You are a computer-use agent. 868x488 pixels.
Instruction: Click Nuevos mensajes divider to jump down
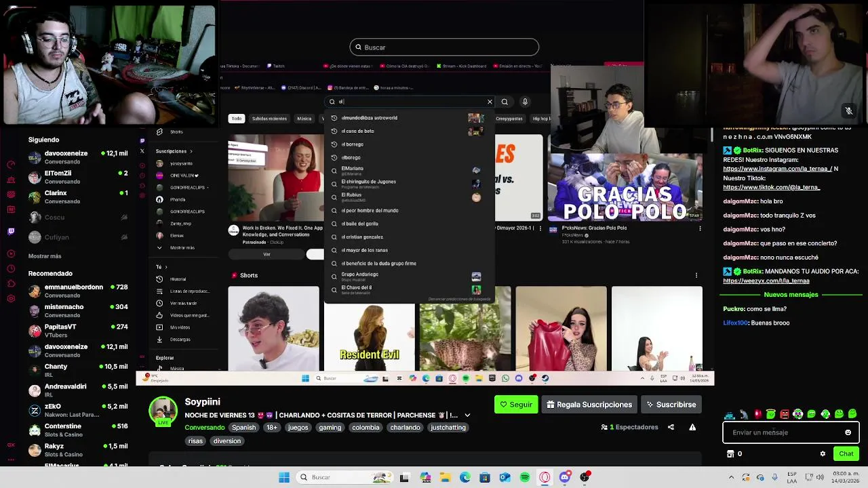tap(791, 295)
